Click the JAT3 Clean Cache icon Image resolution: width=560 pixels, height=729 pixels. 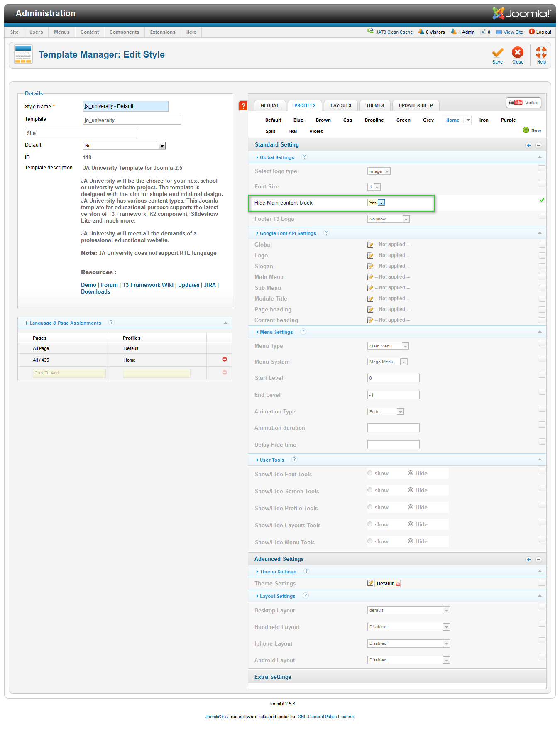[370, 31]
